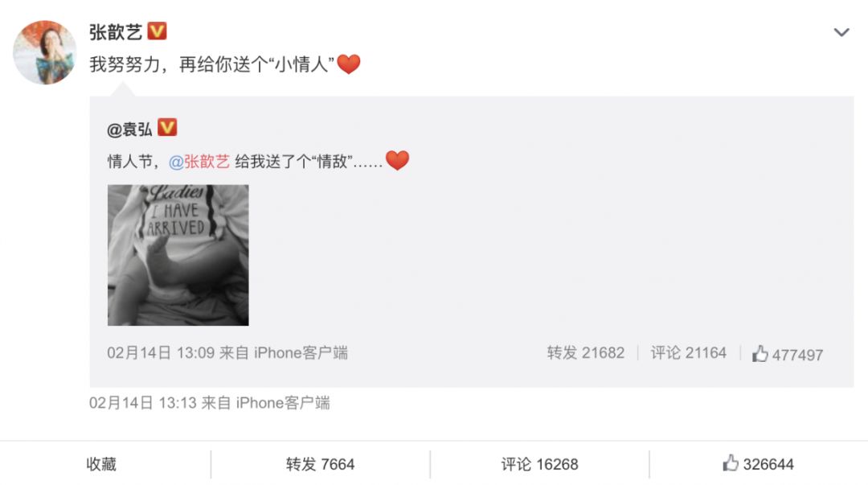Select the 转发 7664 repost tab
868x485 pixels.
point(320,464)
